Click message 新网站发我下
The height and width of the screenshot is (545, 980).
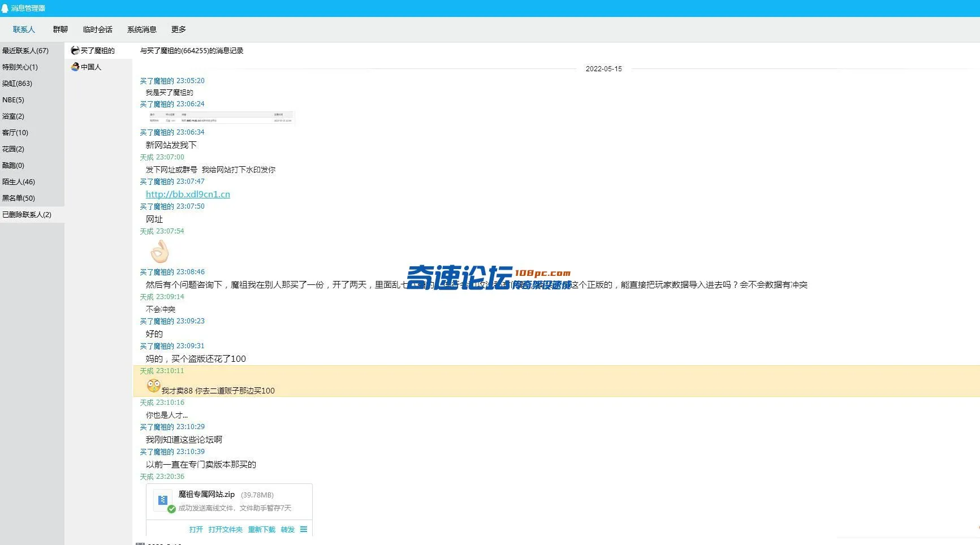click(171, 145)
